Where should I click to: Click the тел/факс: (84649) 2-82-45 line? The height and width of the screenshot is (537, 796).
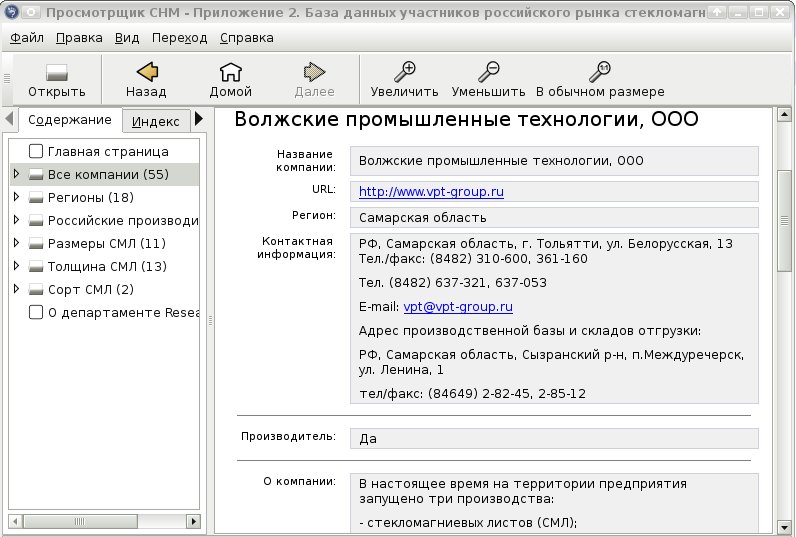click(x=472, y=394)
